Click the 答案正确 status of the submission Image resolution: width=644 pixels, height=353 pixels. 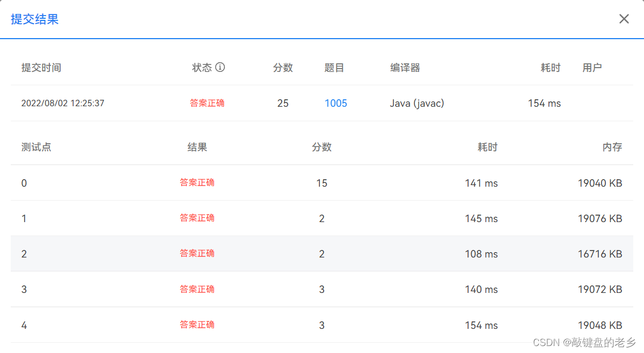click(x=207, y=103)
